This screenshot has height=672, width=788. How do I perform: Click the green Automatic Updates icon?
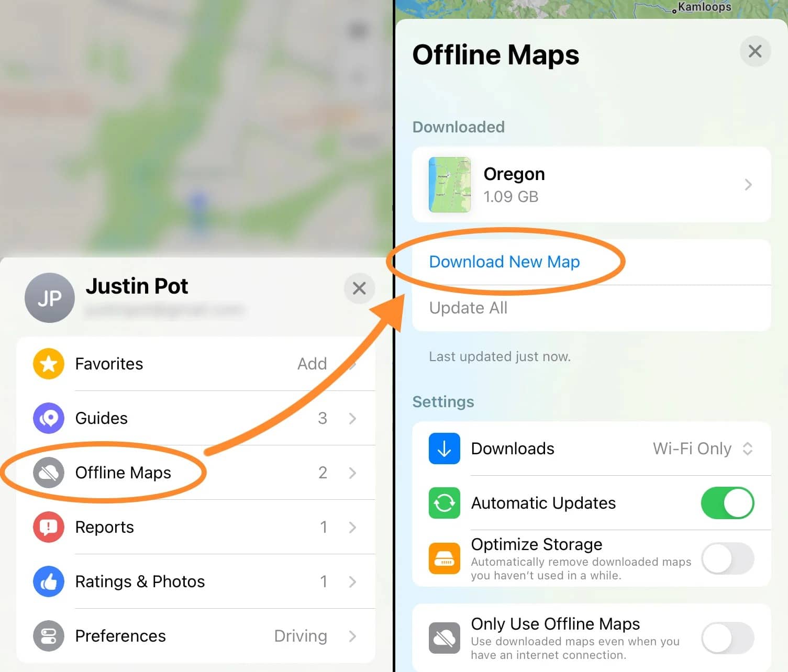(445, 503)
